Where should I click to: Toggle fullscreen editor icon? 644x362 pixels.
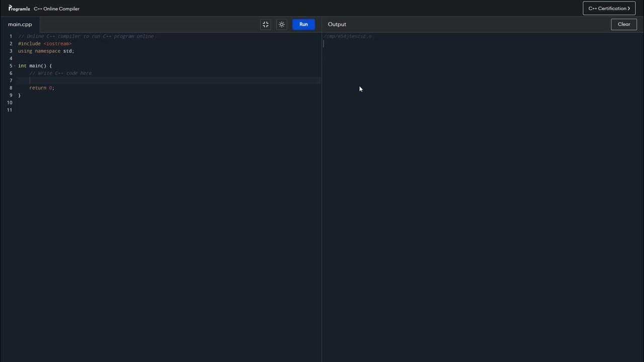(266, 24)
